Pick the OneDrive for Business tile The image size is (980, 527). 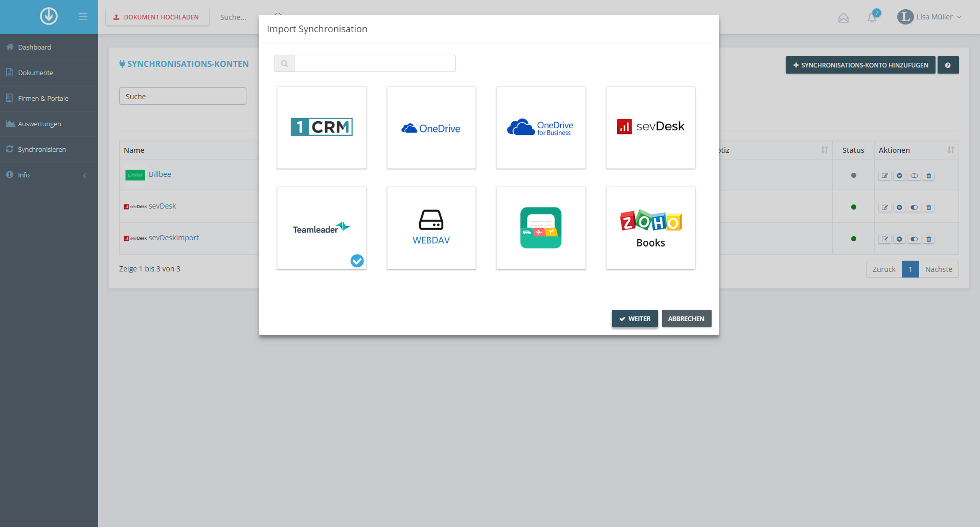click(x=541, y=127)
